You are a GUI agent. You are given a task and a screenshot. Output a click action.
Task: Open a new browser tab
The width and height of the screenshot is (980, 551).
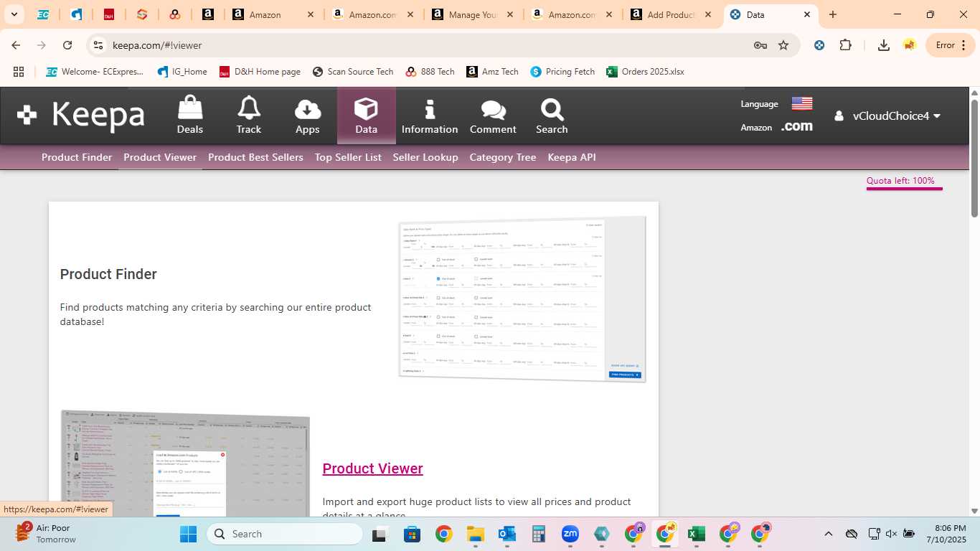coord(832,14)
